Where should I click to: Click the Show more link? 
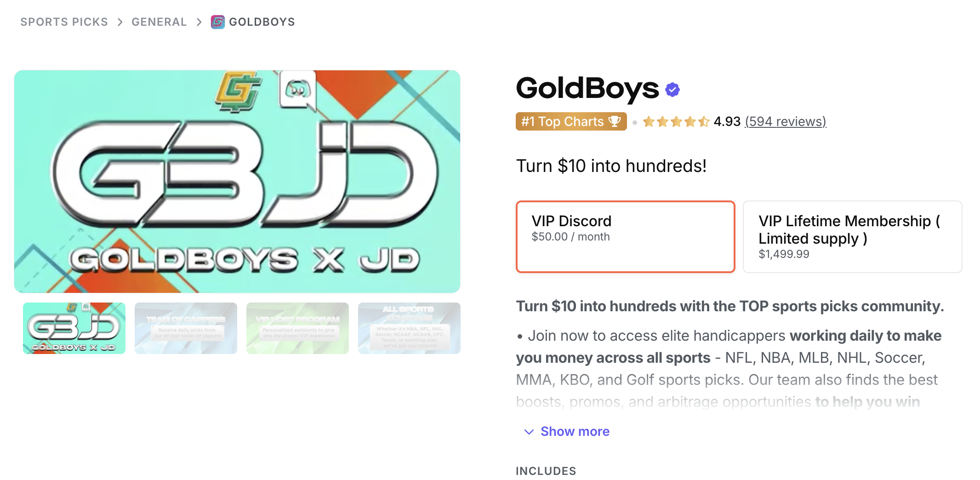coord(575,432)
